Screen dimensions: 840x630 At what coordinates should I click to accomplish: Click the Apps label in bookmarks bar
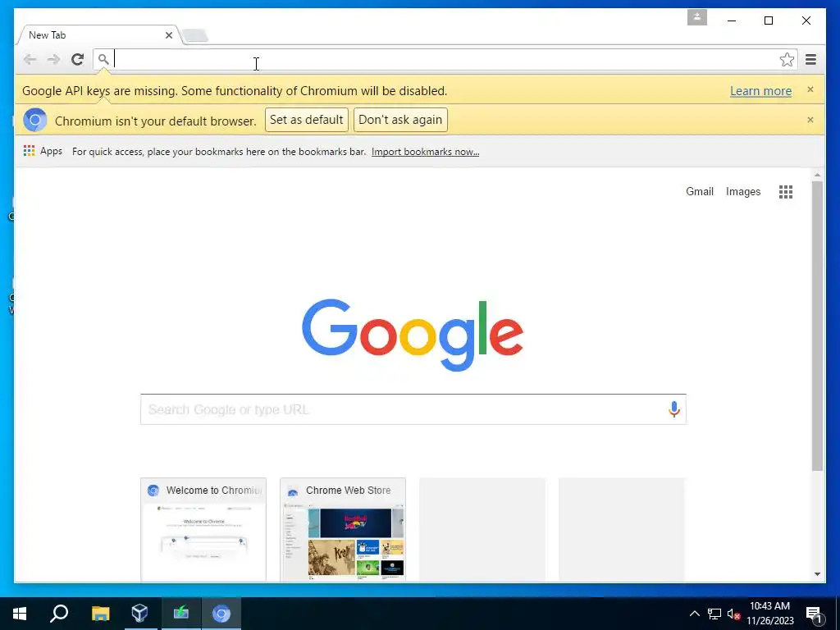pyautogui.click(x=51, y=151)
